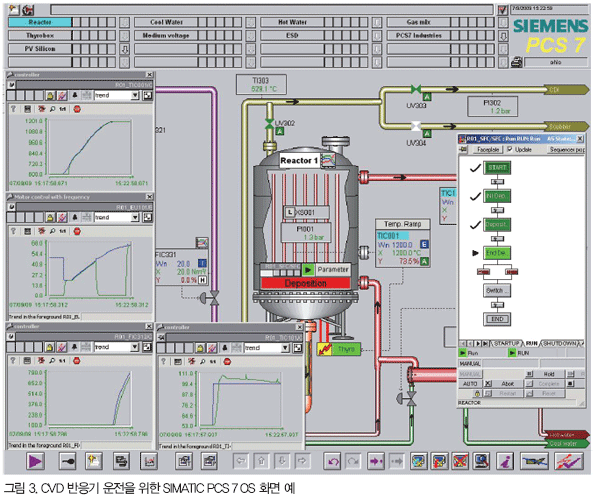The width and height of the screenshot is (594, 497).
Task: Click the purple undo arrow in bottom toolbar
Action: click(333, 461)
